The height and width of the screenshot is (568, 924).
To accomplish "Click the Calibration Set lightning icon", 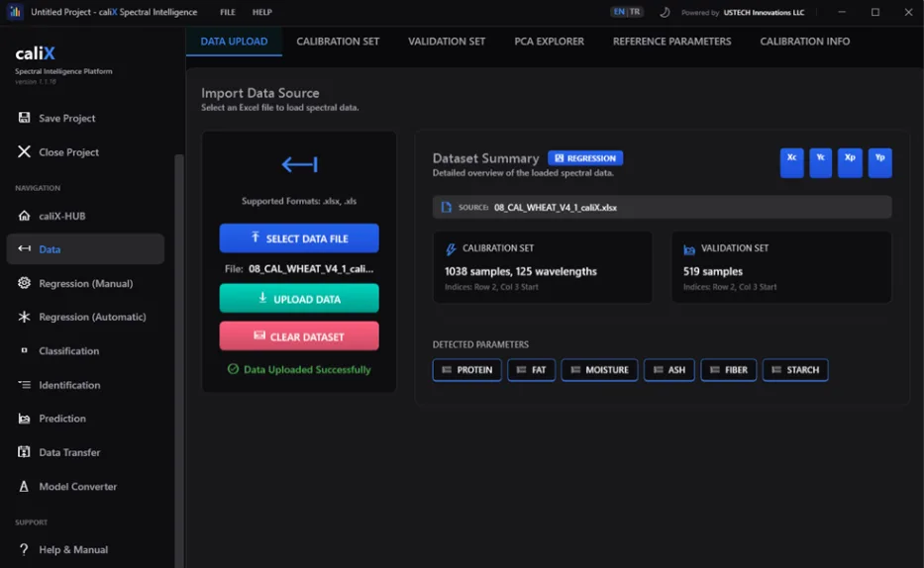I will click(x=451, y=249).
